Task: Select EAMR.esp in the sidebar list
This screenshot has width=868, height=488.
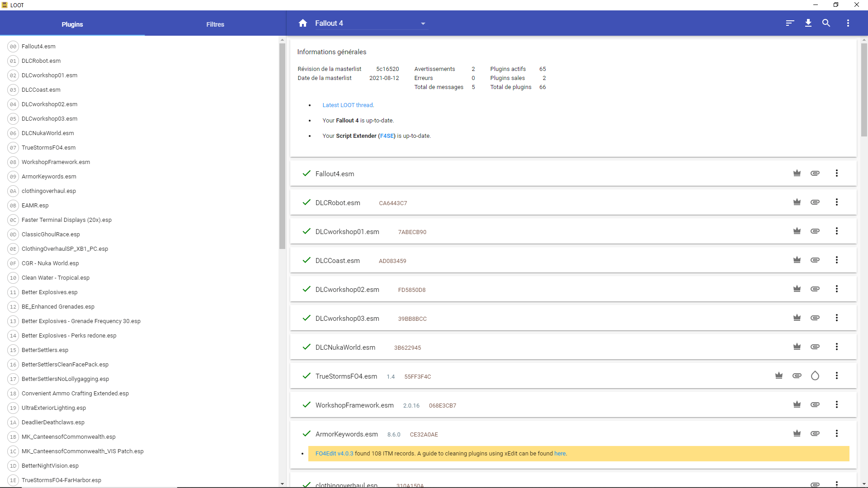Action: pos(140,206)
